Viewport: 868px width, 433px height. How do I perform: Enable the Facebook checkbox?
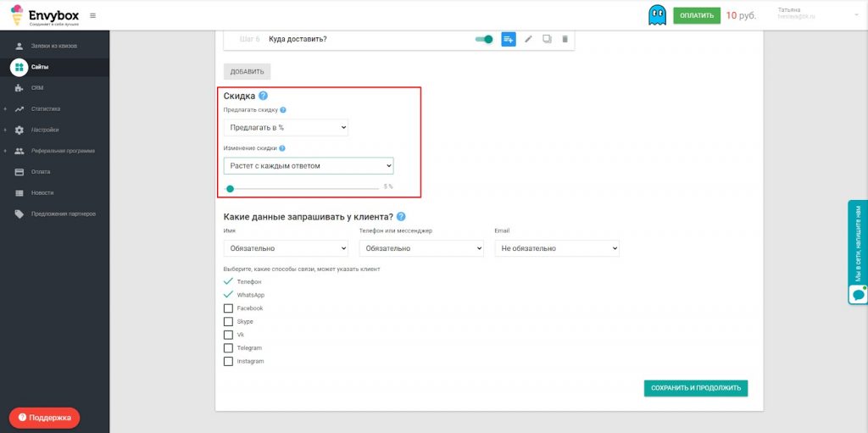tap(228, 308)
